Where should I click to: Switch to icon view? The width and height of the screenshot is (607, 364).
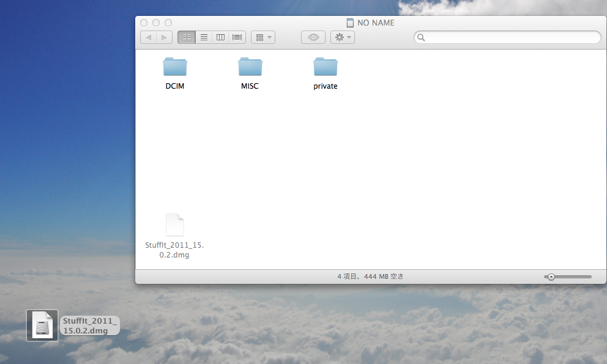click(x=187, y=37)
